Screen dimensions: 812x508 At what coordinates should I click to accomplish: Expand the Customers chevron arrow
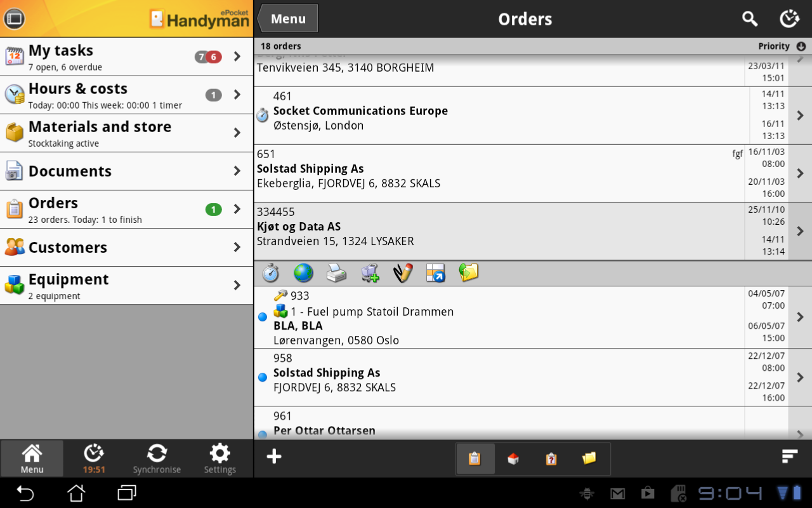coord(237,247)
